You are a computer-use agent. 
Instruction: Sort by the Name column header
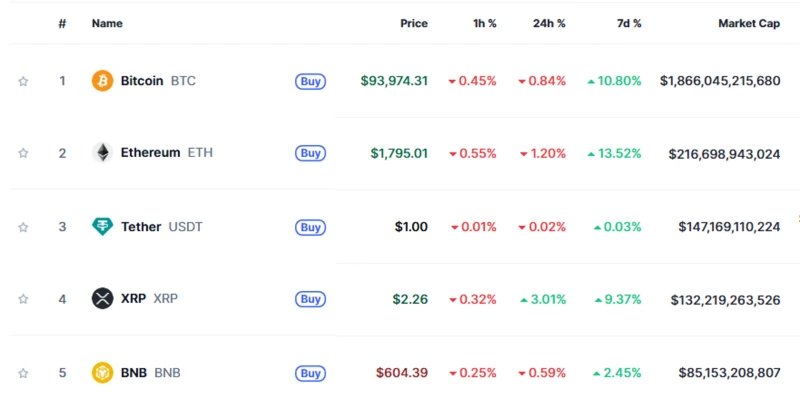tap(106, 23)
